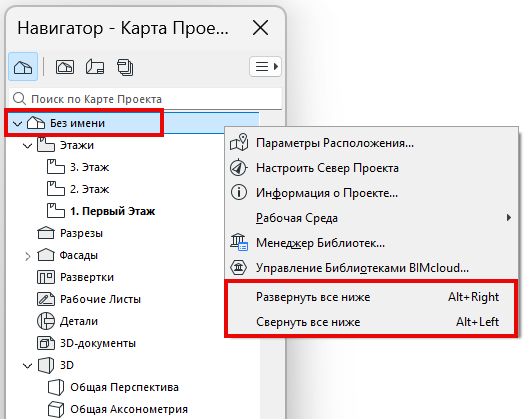Switch to the View Map icon
The width and height of the screenshot is (524, 419).
tap(65, 67)
